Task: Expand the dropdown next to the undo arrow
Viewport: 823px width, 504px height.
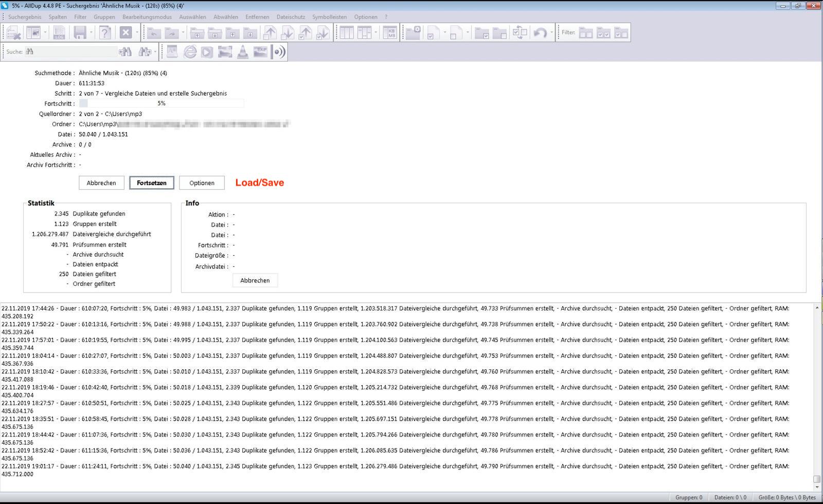Action: (x=551, y=33)
